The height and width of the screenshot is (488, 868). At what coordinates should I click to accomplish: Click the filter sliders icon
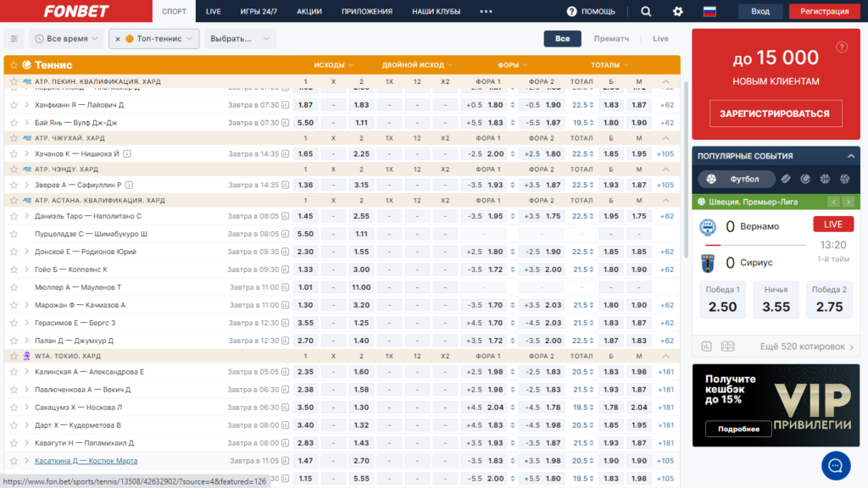point(14,39)
